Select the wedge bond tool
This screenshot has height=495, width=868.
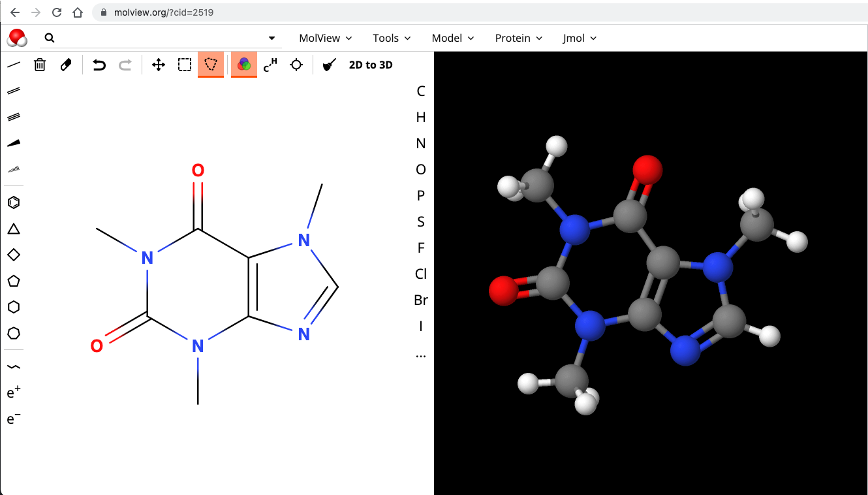pyautogui.click(x=13, y=142)
